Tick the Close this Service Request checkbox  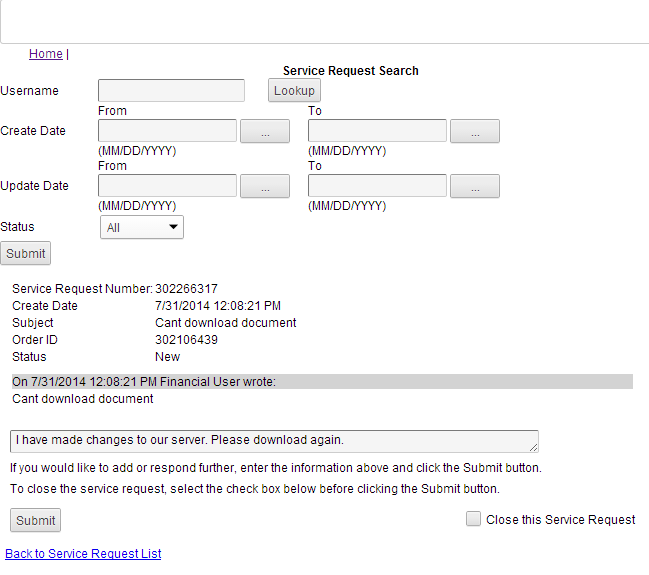pos(474,519)
